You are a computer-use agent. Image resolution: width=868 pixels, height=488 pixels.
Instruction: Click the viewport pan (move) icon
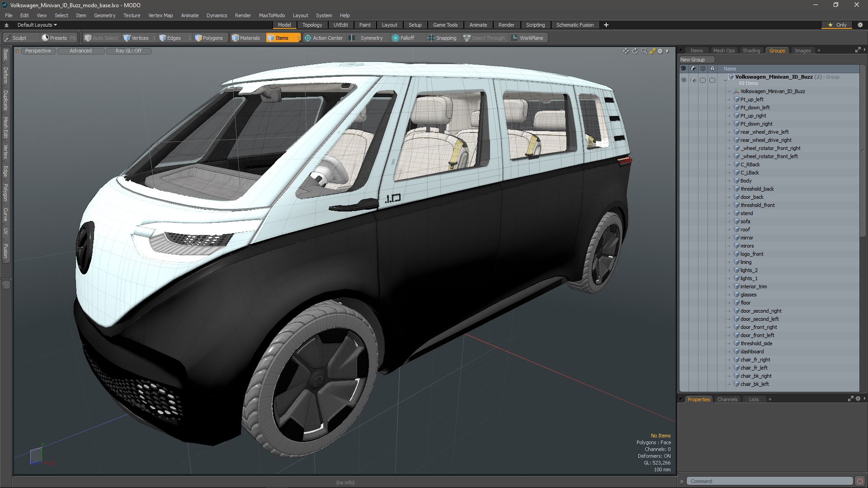[626, 51]
